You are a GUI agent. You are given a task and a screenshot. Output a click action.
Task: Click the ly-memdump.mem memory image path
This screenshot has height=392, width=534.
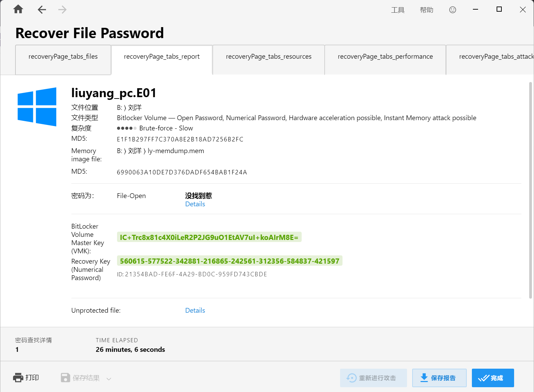tap(160, 151)
